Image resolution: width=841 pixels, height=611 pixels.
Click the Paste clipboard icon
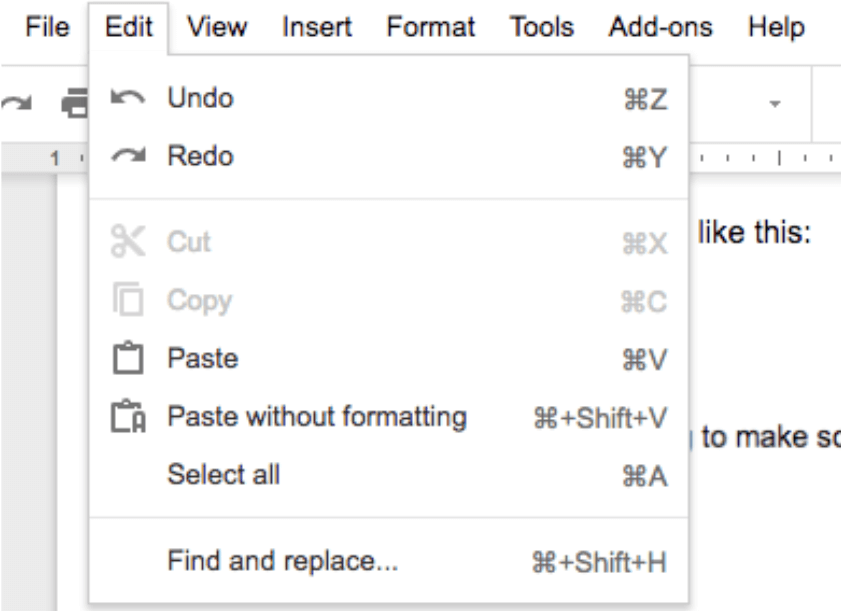point(128,357)
